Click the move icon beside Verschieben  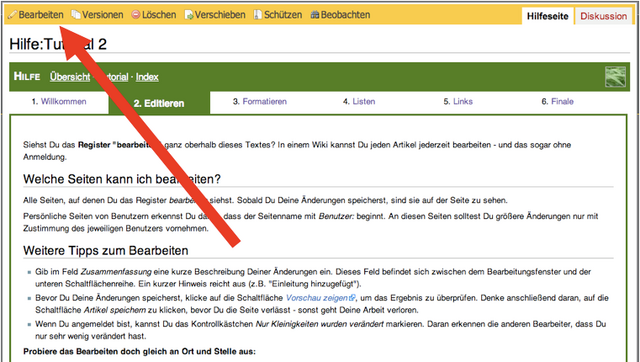tap(189, 15)
